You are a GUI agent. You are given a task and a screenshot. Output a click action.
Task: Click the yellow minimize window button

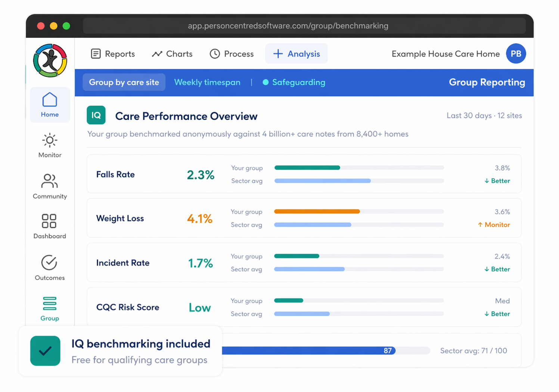click(x=54, y=26)
